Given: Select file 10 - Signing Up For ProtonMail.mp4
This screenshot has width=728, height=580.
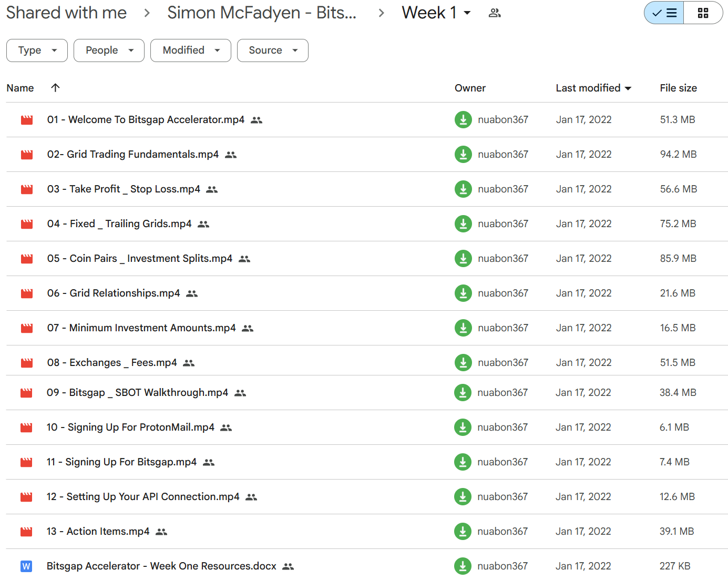Looking at the screenshot, I should (x=130, y=428).
